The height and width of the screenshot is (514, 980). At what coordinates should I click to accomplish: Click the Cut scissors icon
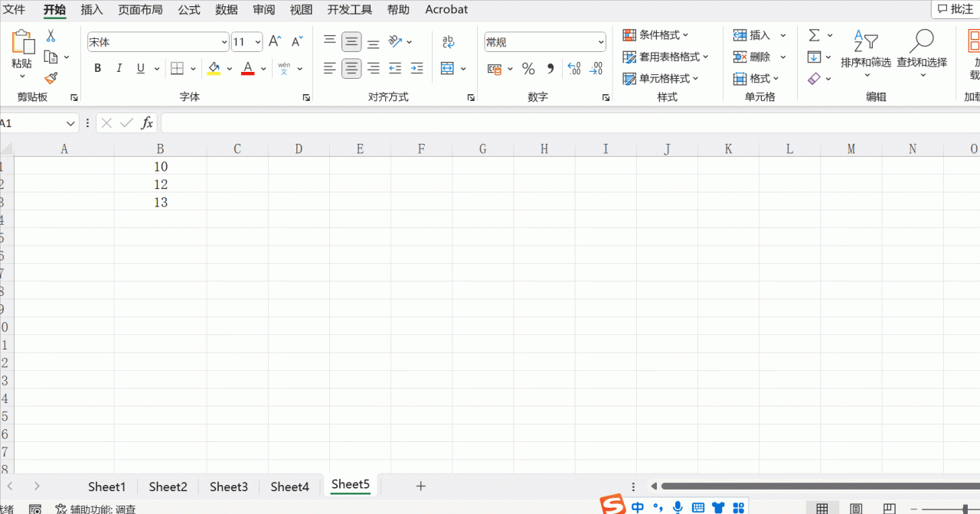pos(51,36)
